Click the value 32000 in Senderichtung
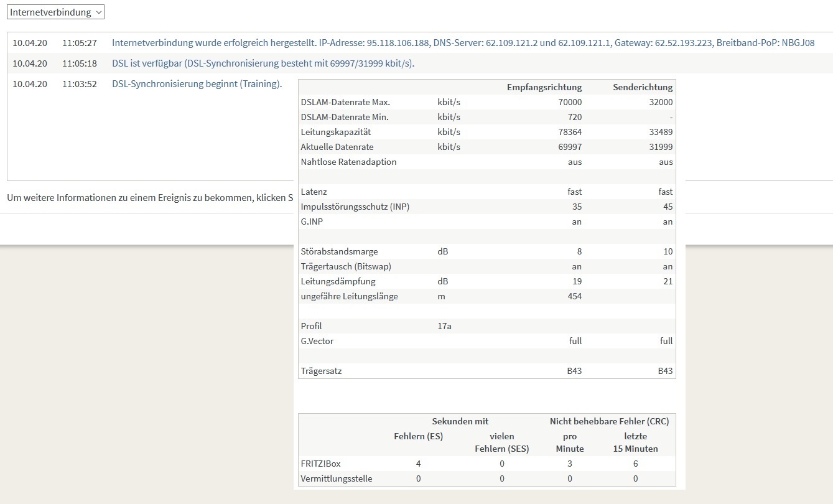Image resolution: width=833 pixels, height=504 pixels. (x=661, y=102)
